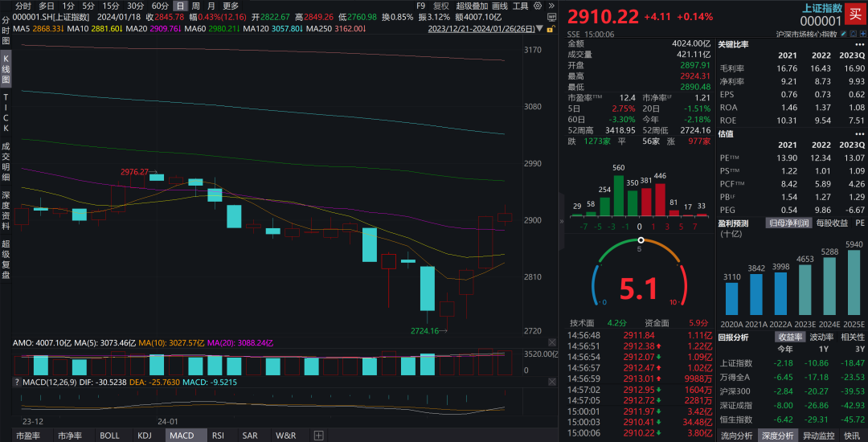Close the AMO volume sub-chart

pyautogui.click(x=551, y=343)
